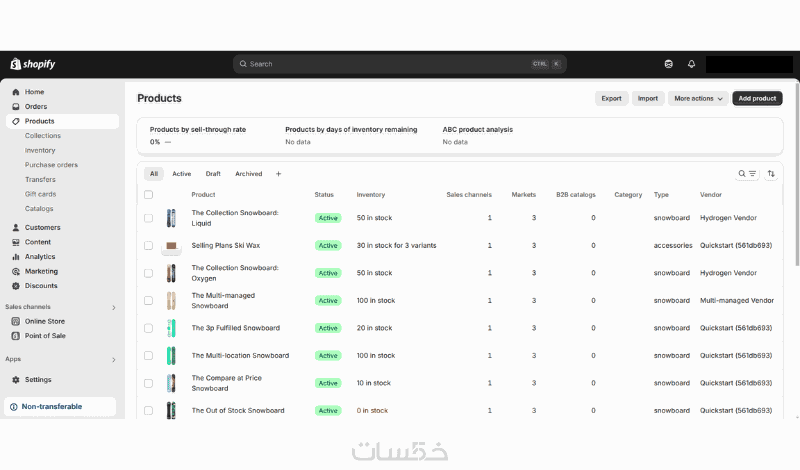Open The Out of Stock Snowboard product
The image size is (800, 470).
pos(238,411)
